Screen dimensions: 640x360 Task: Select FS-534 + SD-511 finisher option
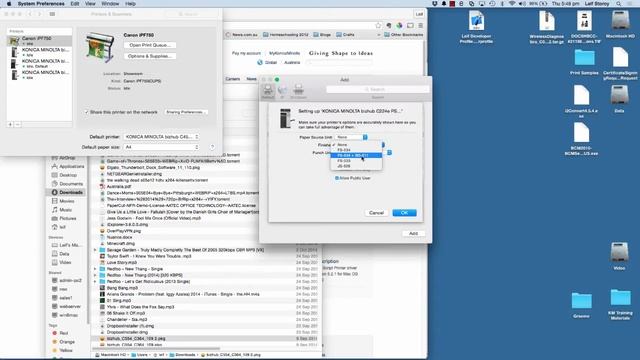click(356, 156)
